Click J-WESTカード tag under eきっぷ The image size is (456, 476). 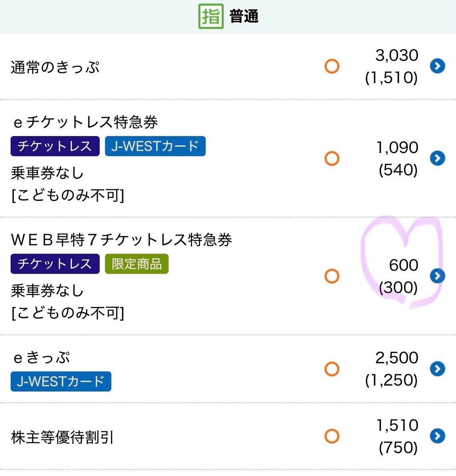tap(61, 381)
